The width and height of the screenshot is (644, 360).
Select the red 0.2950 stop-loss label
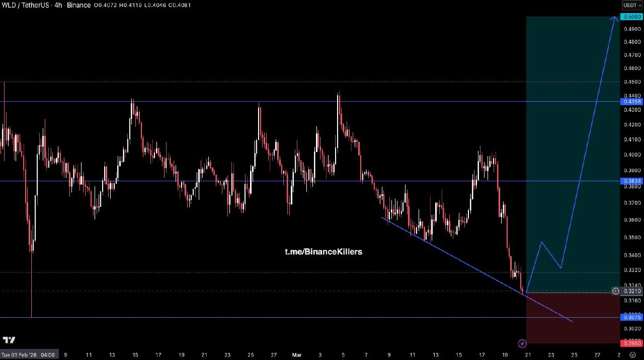pos(632,343)
